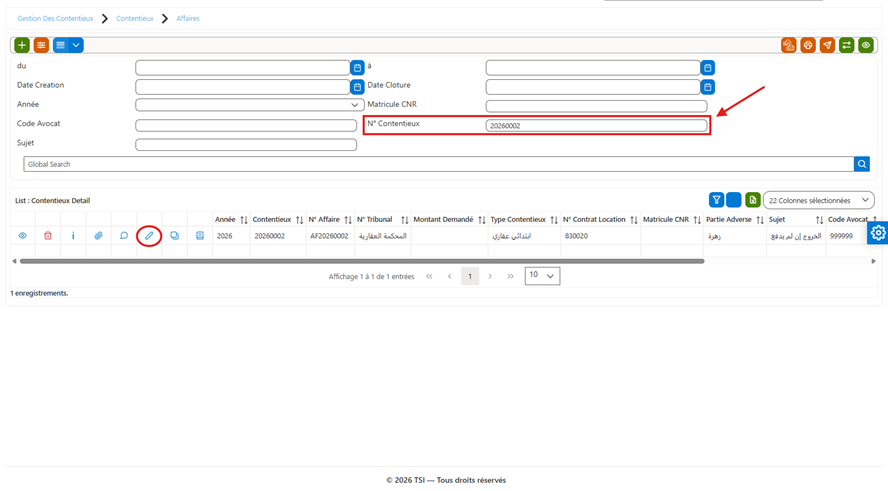Viewport: 888px width, 491px height.
Task: Click the Global Search magnifier button
Action: [861, 164]
